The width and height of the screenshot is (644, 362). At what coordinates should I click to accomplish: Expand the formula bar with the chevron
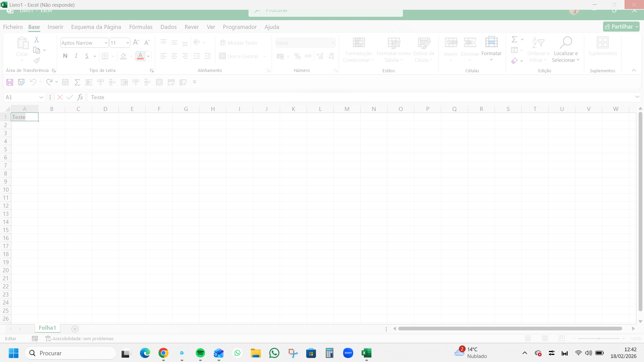pyautogui.click(x=637, y=97)
